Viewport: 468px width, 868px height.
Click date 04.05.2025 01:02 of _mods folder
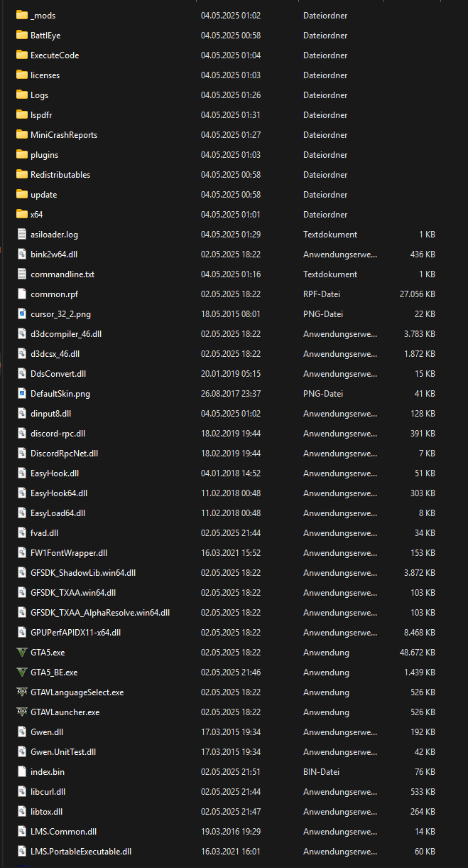[231, 15]
